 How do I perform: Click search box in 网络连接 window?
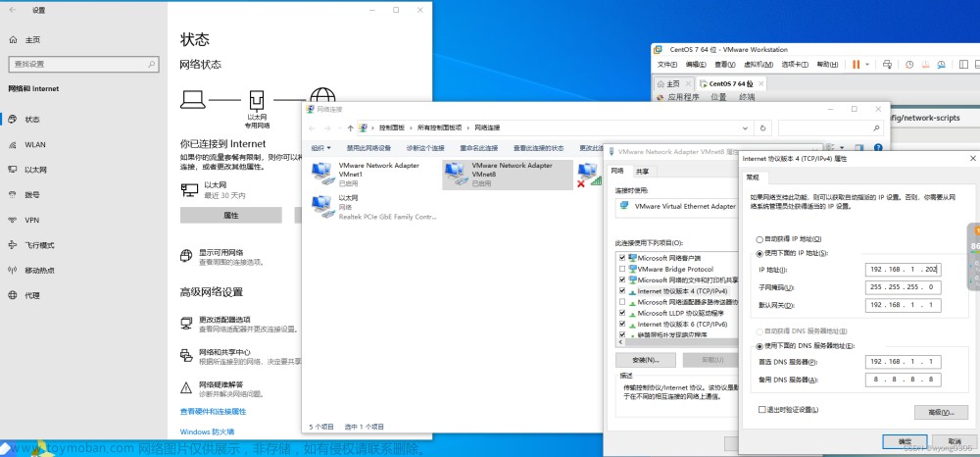(831, 127)
